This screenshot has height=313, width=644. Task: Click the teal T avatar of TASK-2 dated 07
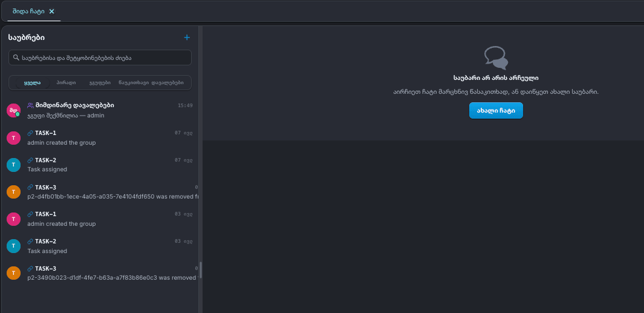[x=13, y=165]
